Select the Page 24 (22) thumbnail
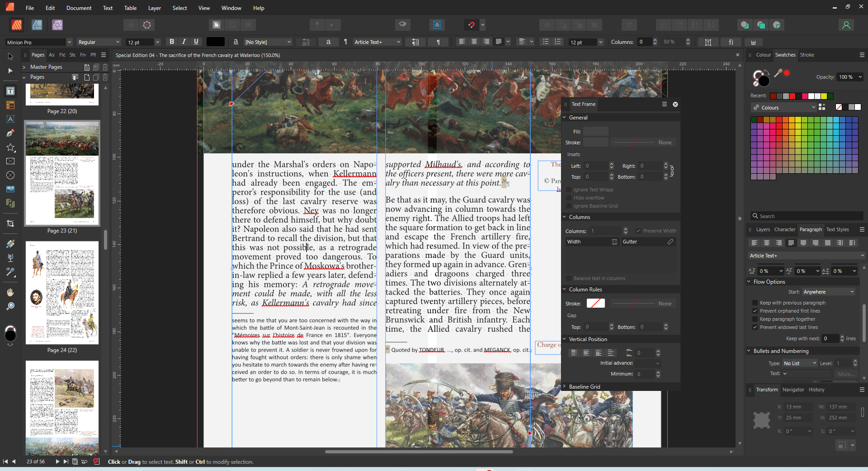Screen dimensions: 868x471 coord(62,293)
